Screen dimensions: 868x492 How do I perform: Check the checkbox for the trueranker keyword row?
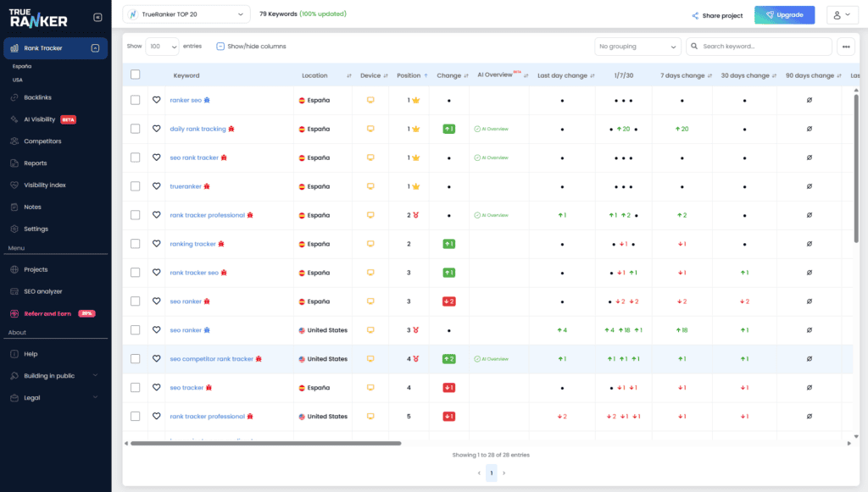tap(135, 186)
